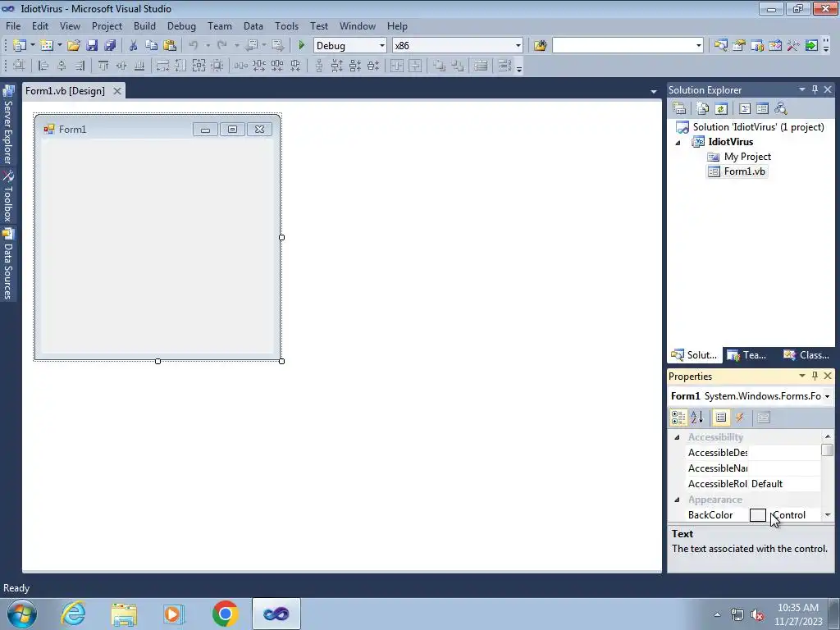Viewport: 840px width, 630px height.
Task: Open the Solution Explorer toolbar icon with magnifier
Action: click(720, 46)
